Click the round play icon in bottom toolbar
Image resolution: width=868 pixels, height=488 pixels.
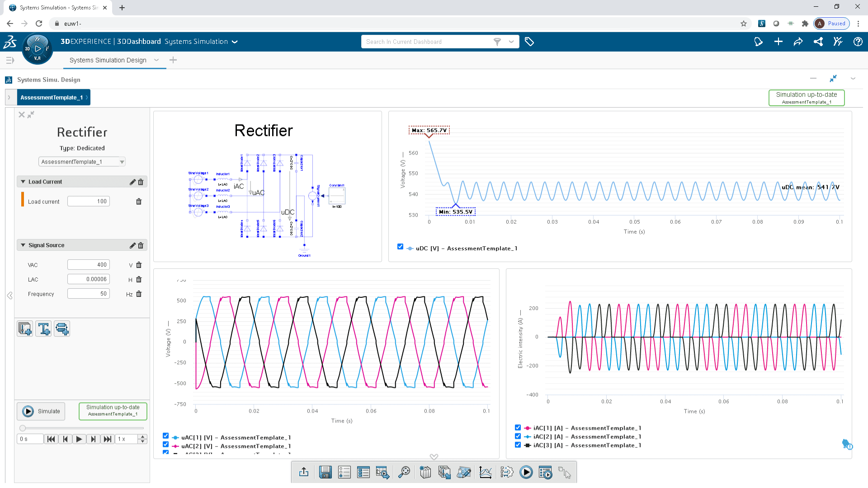coord(526,472)
